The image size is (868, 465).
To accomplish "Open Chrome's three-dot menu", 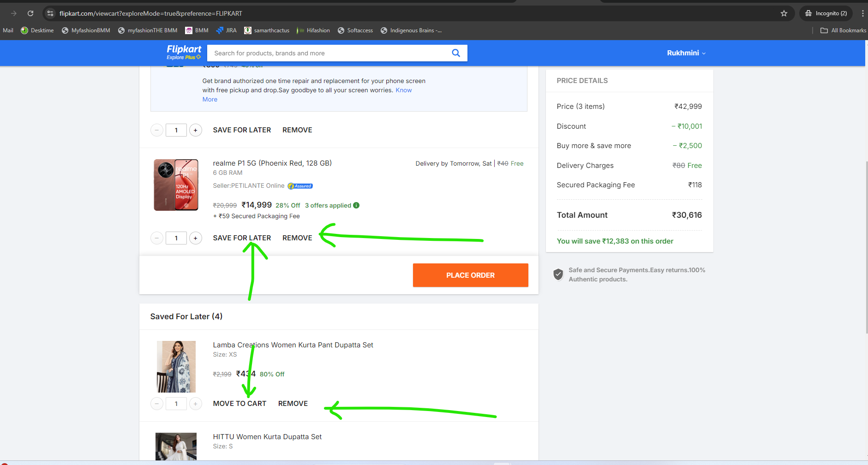I will 862,13.
